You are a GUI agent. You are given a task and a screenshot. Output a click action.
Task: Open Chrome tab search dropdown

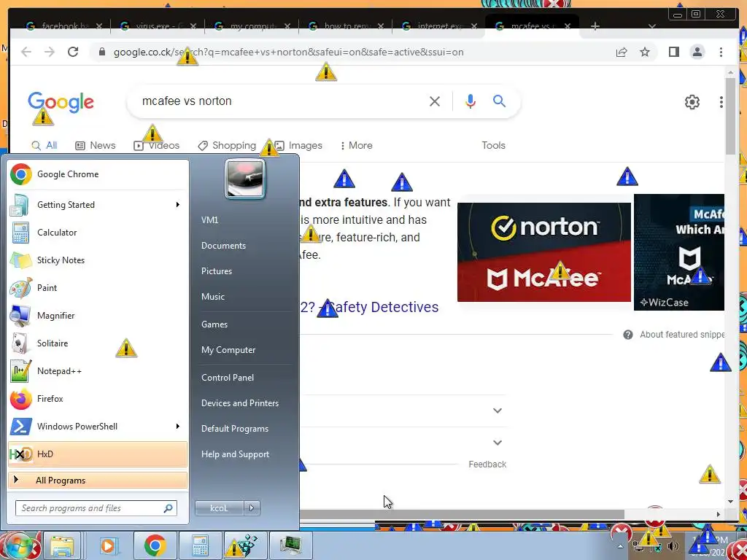pyautogui.click(x=652, y=26)
